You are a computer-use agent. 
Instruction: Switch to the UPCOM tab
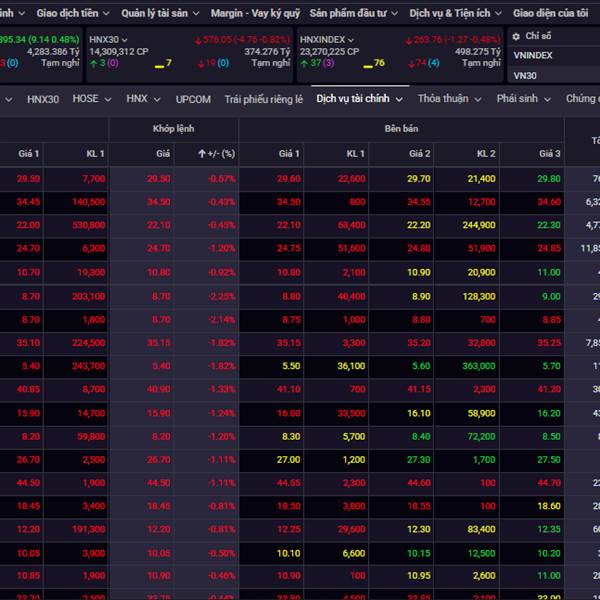coord(193,99)
